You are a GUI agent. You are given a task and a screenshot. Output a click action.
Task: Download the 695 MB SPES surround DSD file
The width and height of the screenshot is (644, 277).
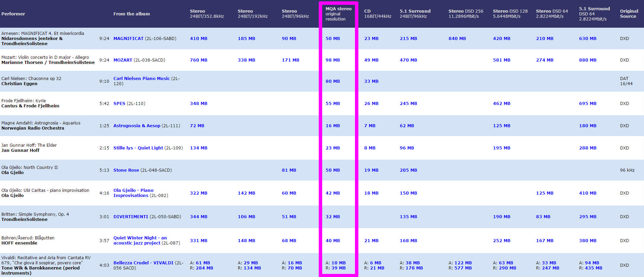(588, 104)
